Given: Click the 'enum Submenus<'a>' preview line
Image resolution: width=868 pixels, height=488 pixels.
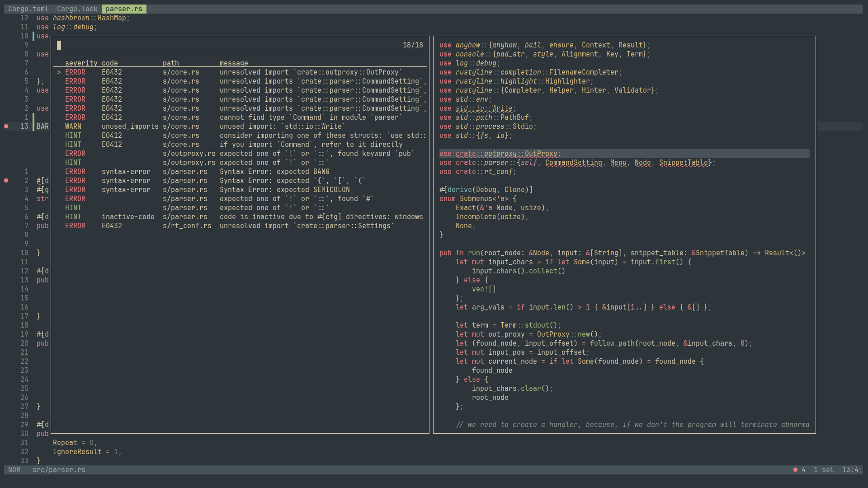Looking at the screenshot, I should 478,199.
